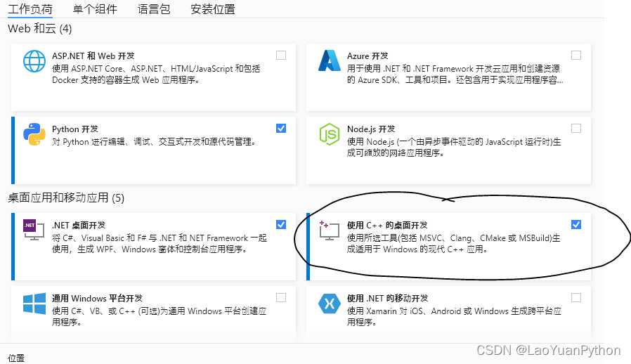Click the 桌面应用和移动应用 (5) section heading

coord(66,197)
